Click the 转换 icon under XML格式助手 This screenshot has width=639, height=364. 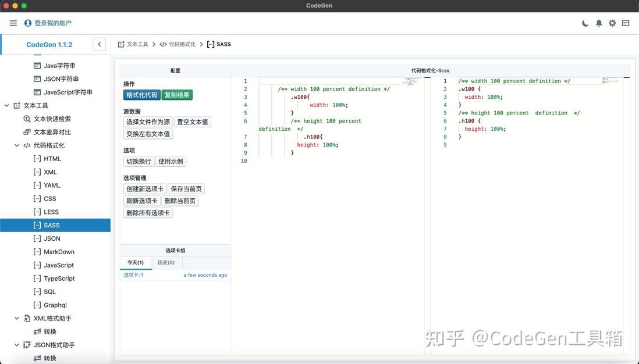(x=37, y=332)
